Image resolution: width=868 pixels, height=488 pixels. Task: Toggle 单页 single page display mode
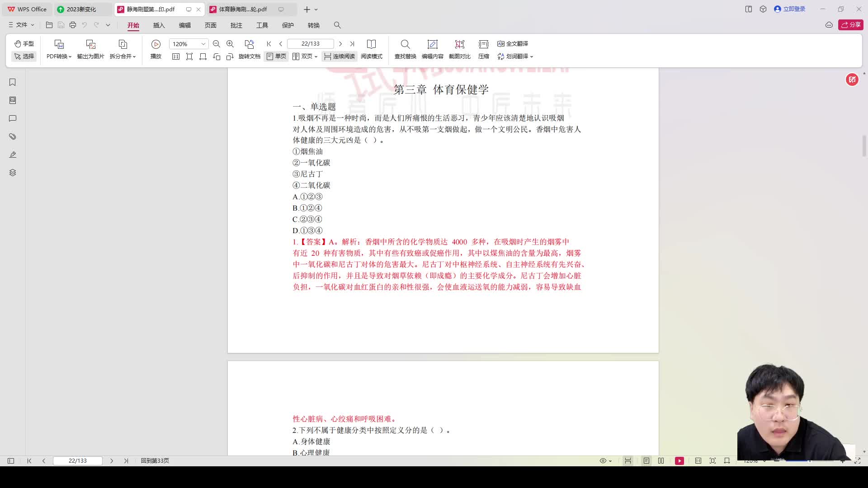(x=276, y=56)
